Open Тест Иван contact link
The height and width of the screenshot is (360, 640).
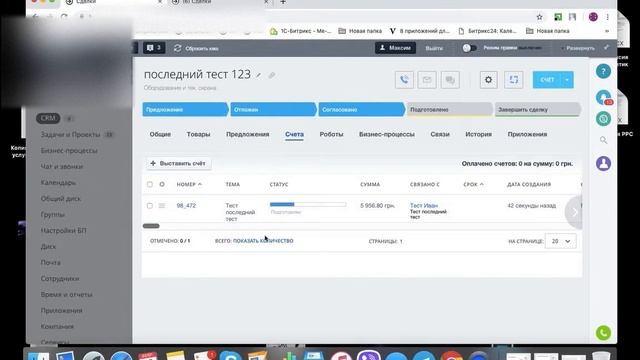click(424, 205)
